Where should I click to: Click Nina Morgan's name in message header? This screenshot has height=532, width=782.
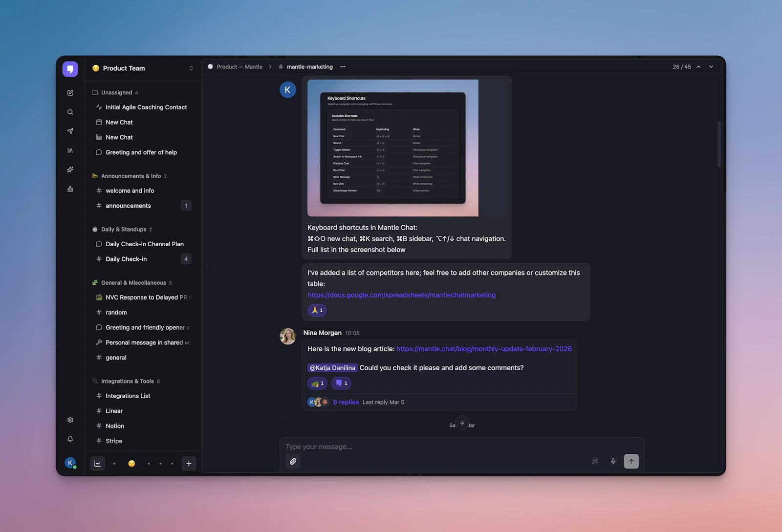coord(323,333)
